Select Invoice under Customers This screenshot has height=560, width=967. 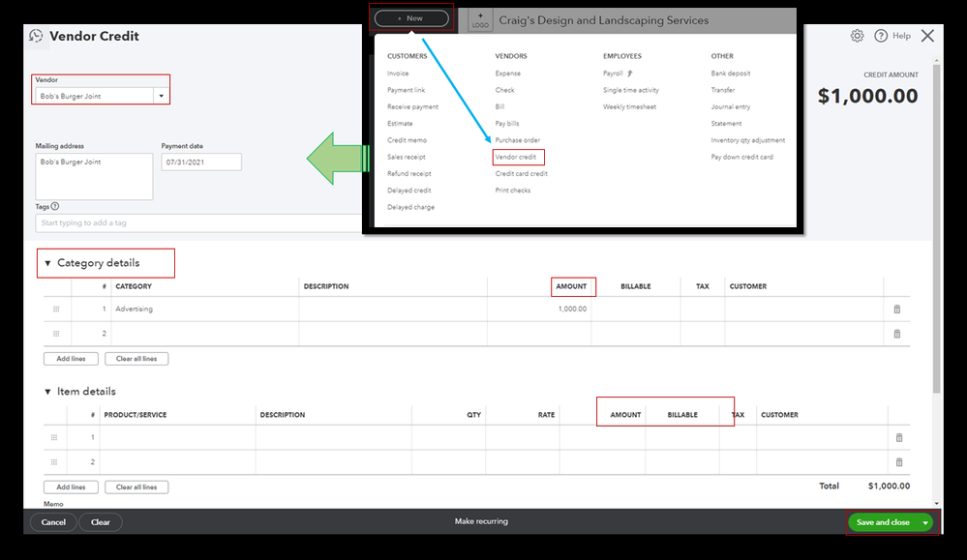[398, 74]
